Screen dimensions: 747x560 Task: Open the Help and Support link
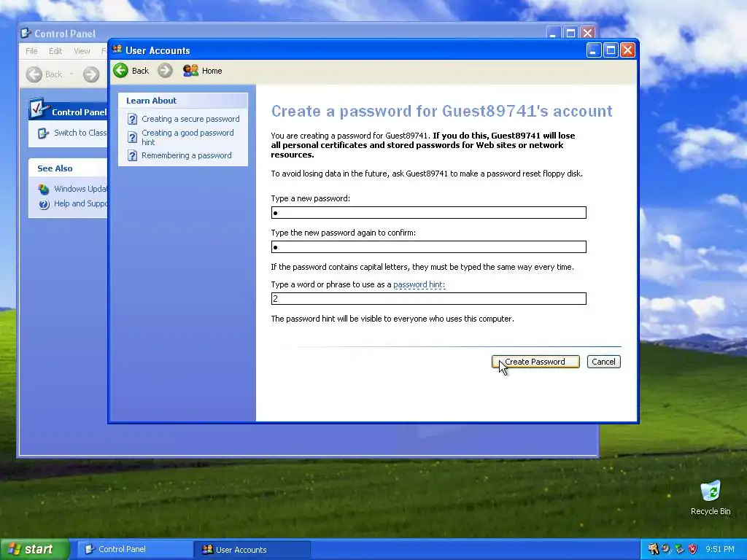tap(80, 204)
